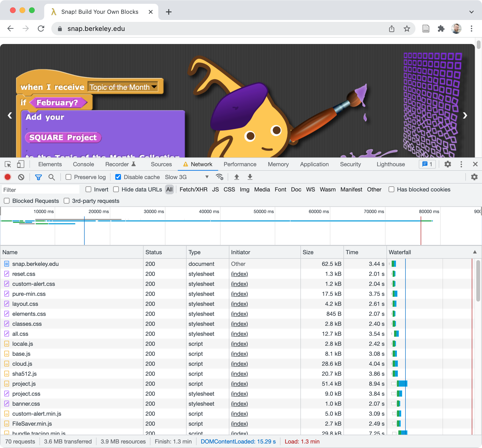482x448 pixels.
Task: Filter requests by JS type
Action: pyautogui.click(x=215, y=189)
